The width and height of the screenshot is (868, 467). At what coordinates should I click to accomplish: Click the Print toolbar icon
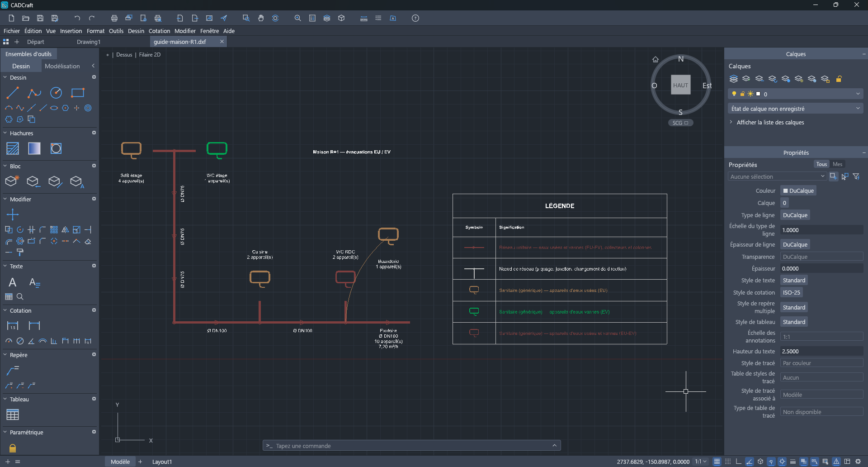(x=114, y=18)
